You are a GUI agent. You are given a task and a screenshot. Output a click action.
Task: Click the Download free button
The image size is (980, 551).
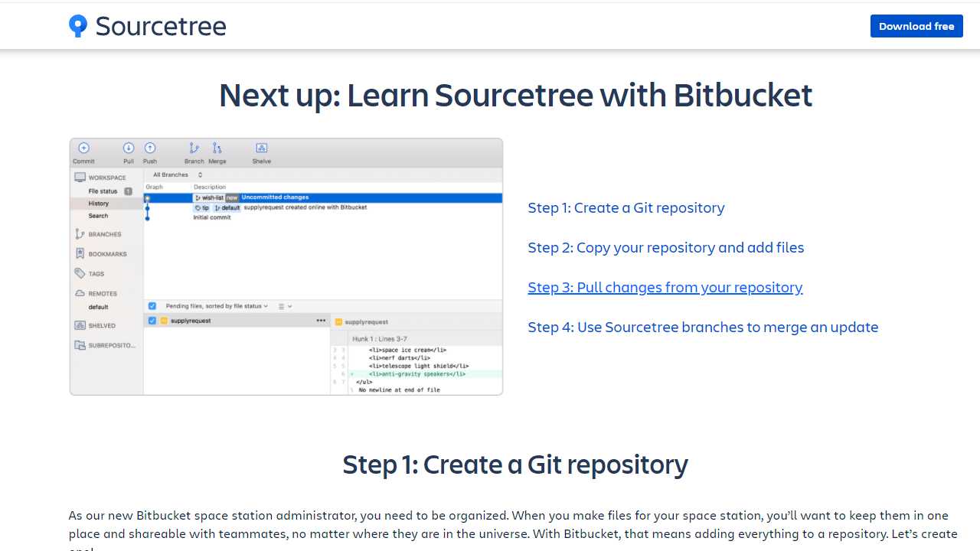pyautogui.click(x=916, y=25)
